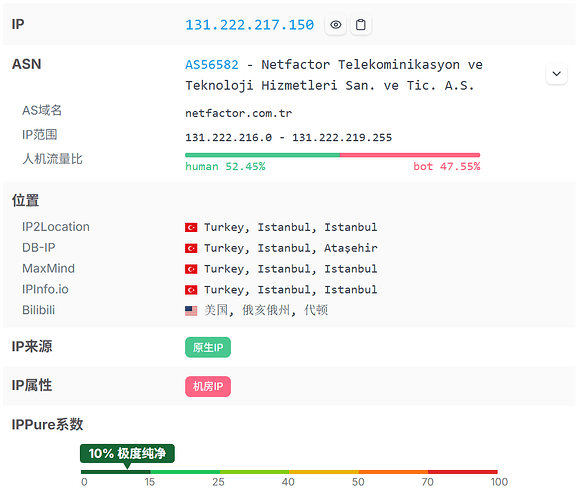Toggle IP visibility with the eye icon
The height and width of the screenshot is (500, 585).
point(335,25)
